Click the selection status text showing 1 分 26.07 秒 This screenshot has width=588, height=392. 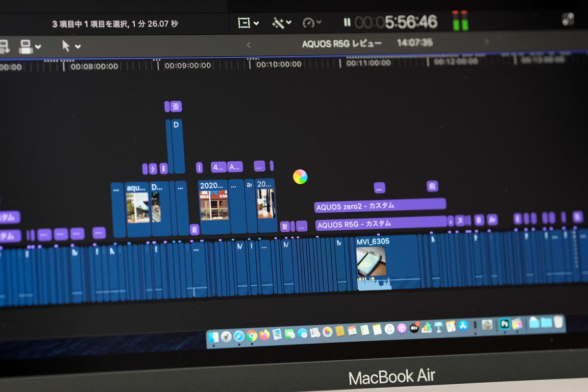115,24
